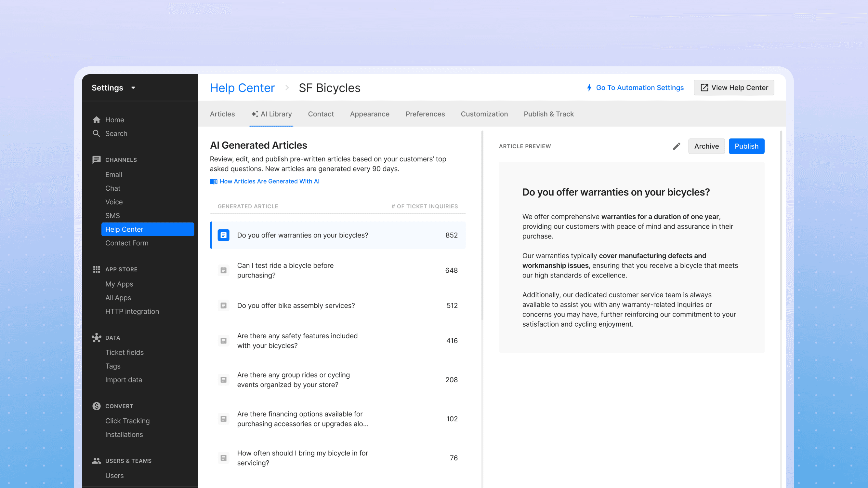Viewport: 868px width, 488px height.
Task: Click the Search magnifier icon in the sidebar
Action: [x=96, y=134]
